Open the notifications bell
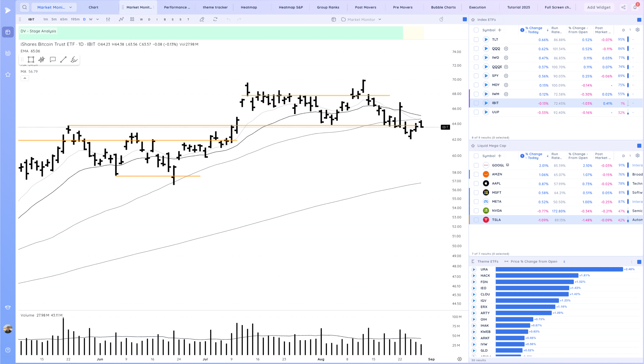Viewport: 644px width, 364px height. tap(635, 7)
